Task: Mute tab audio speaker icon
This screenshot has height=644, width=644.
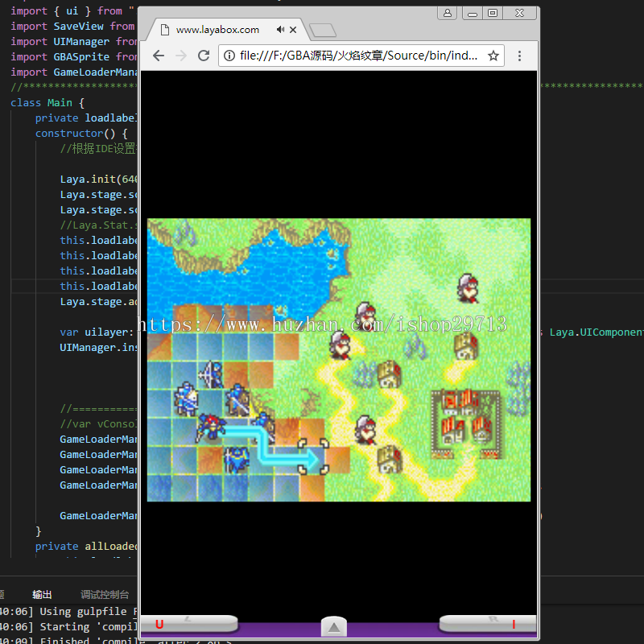Action: click(x=280, y=30)
